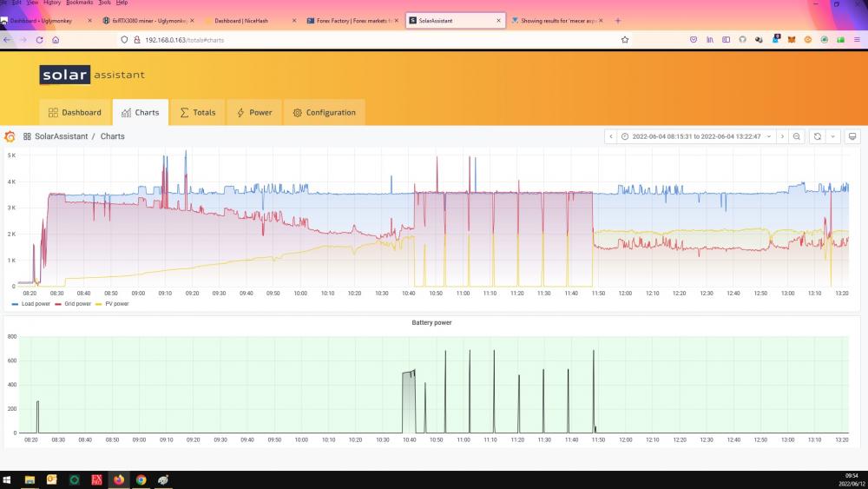The image size is (868, 489).
Task: Open the dashboards grid icon beside SolarAssistant
Action: pos(27,136)
